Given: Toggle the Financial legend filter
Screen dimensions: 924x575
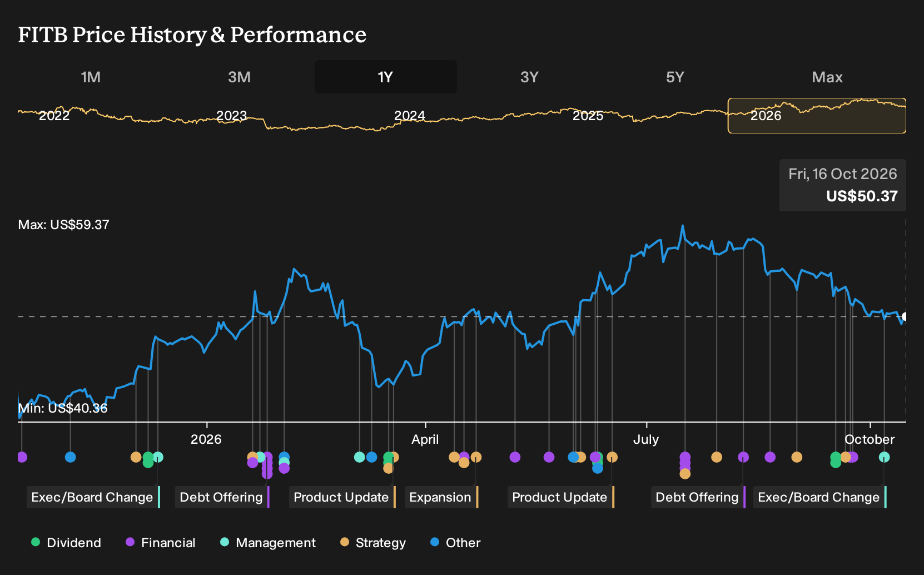Looking at the screenshot, I should click(x=161, y=543).
